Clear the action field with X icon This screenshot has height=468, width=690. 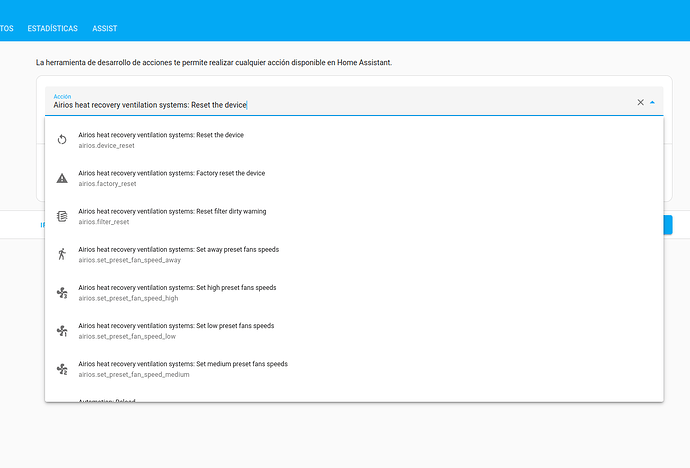641,102
